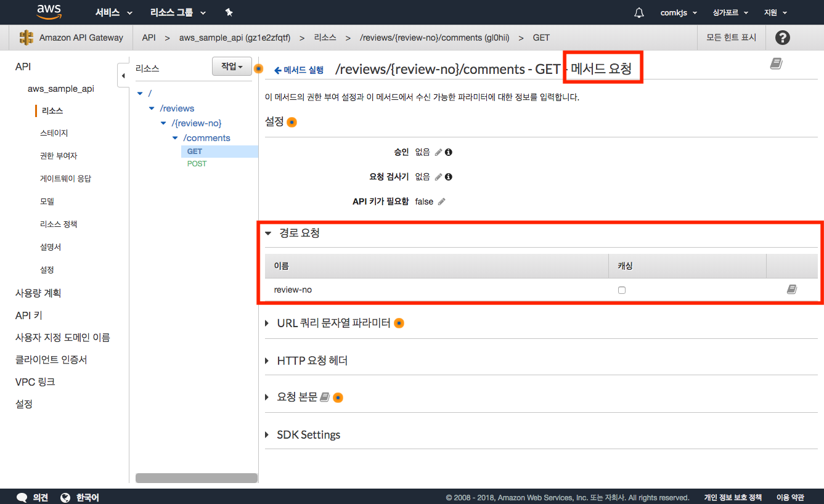Screen dimensions: 824x504
Task: Select POST method in resource tree
Action: tap(197, 164)
